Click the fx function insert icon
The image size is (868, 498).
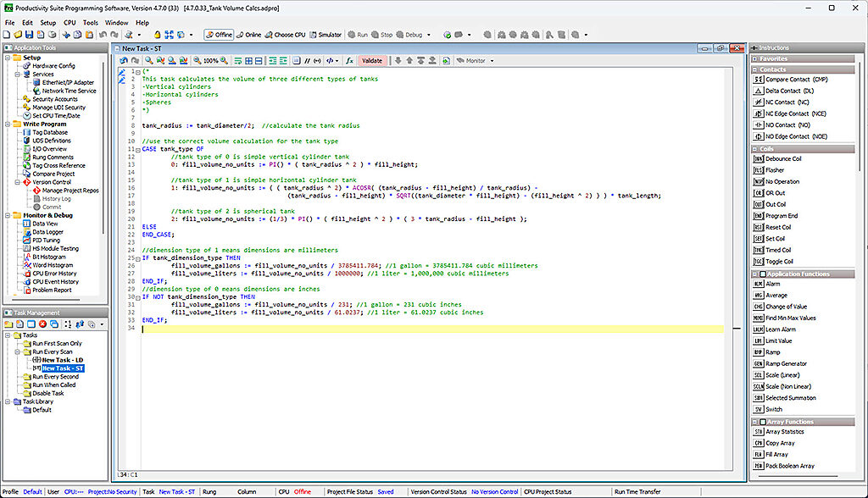(349, 60)
